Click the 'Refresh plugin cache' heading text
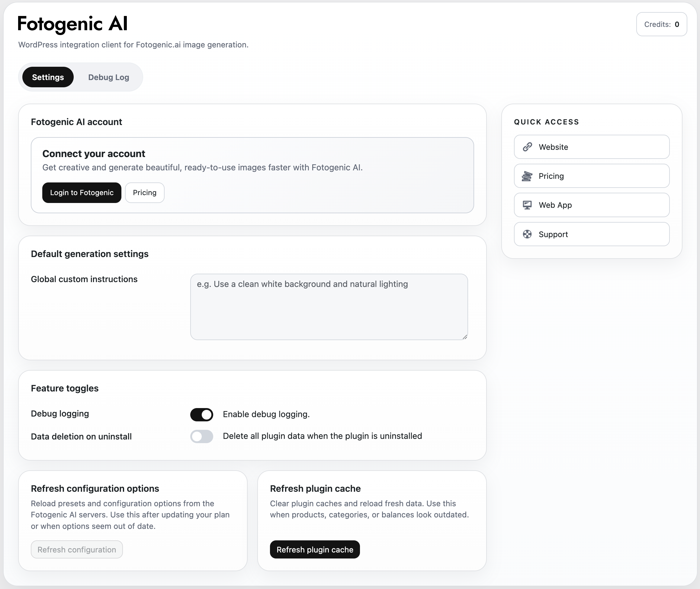The height and width of the screenshot is (589, 700). click(x=315, y=488)
